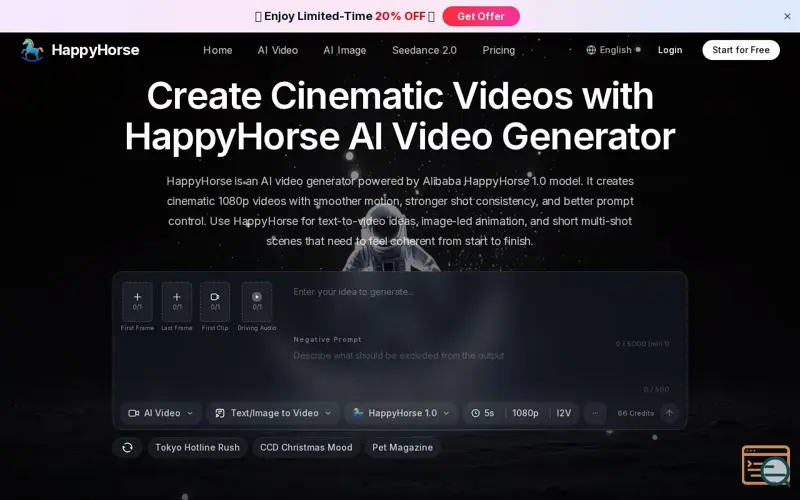Image resolution: width=800 pixels, height=500 pixels.
Task: Go to the Pricing page
Action: point(498,50)
